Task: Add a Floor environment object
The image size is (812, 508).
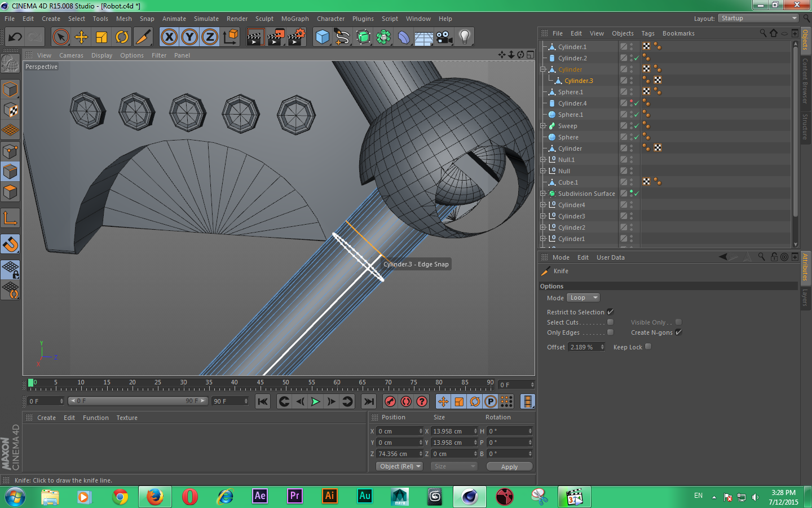Action: pos(423,37)
